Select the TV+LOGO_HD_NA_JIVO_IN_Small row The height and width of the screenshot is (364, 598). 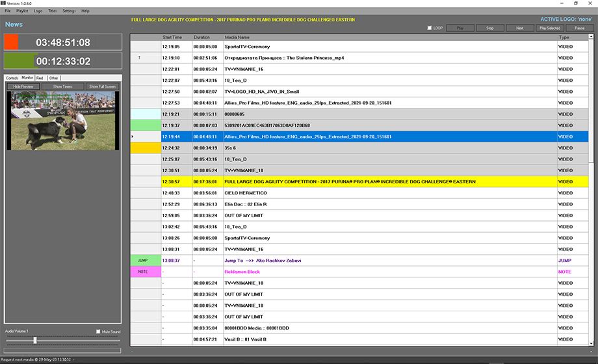pyautogui.click(x=359, y=92)
